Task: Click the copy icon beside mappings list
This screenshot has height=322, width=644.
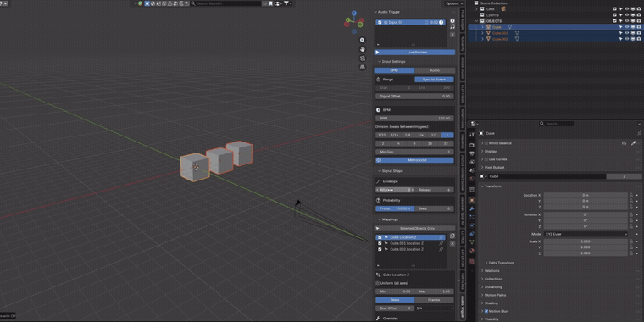Action: coord(452,236)
